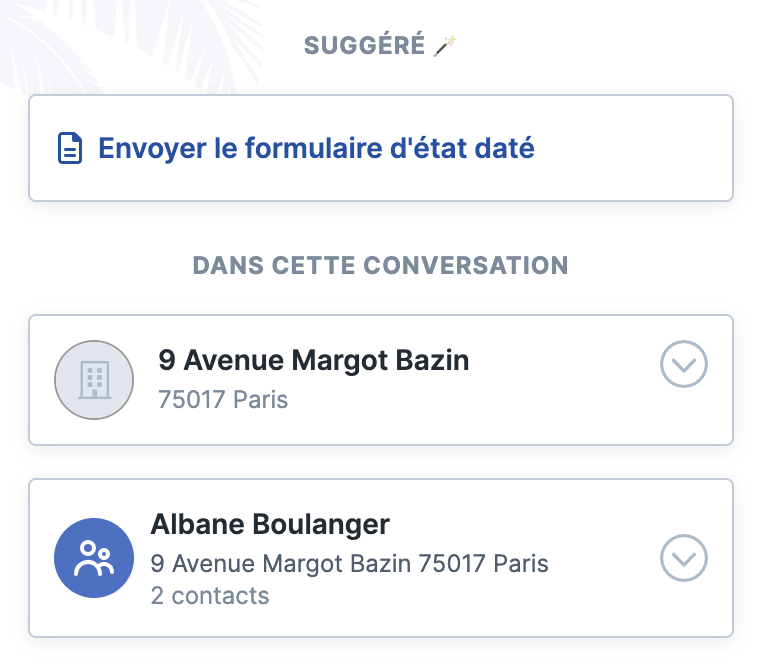Expand the 9 Avenue Margot Bazin card chevron
Screen dimensions: 766x672
(x=683, y=364)
